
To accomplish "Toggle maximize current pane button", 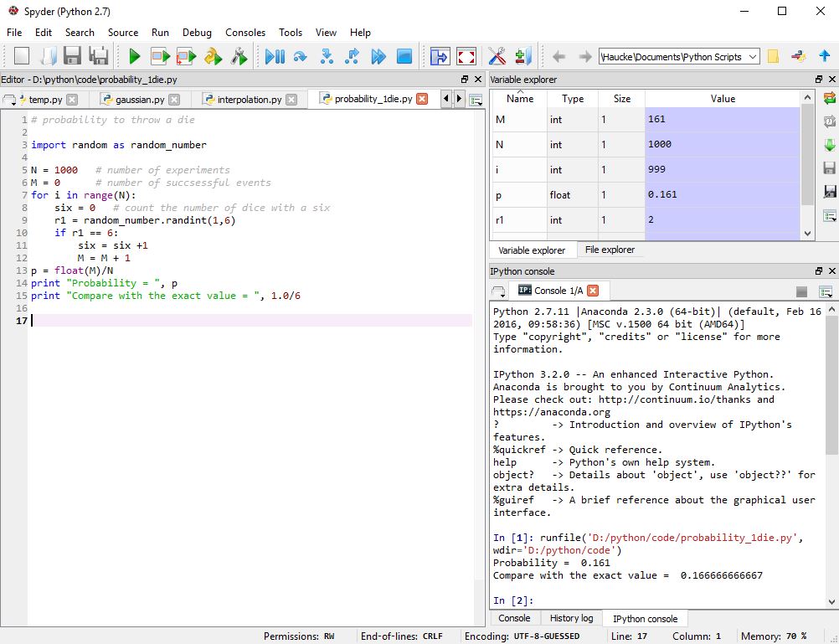I will [x=440, y=57].
